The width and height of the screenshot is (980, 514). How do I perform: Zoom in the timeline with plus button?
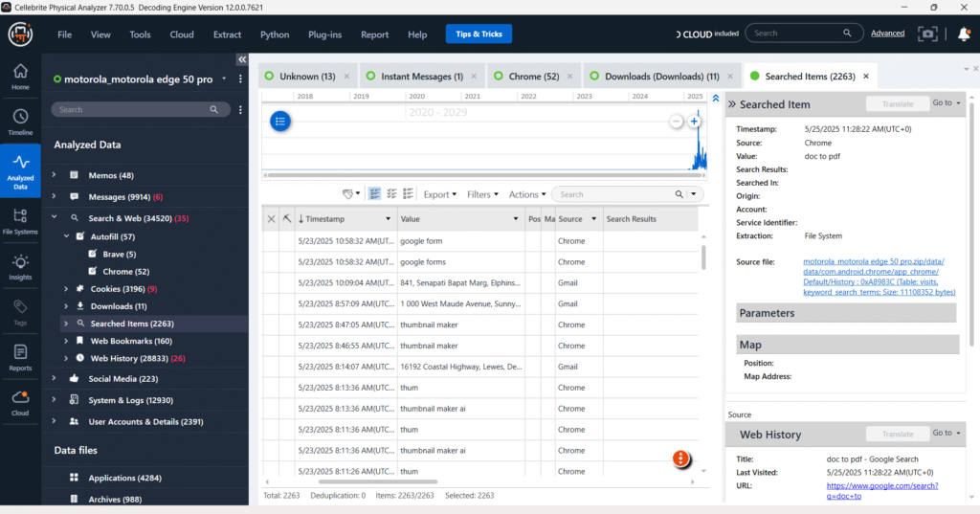pos(694,122)
